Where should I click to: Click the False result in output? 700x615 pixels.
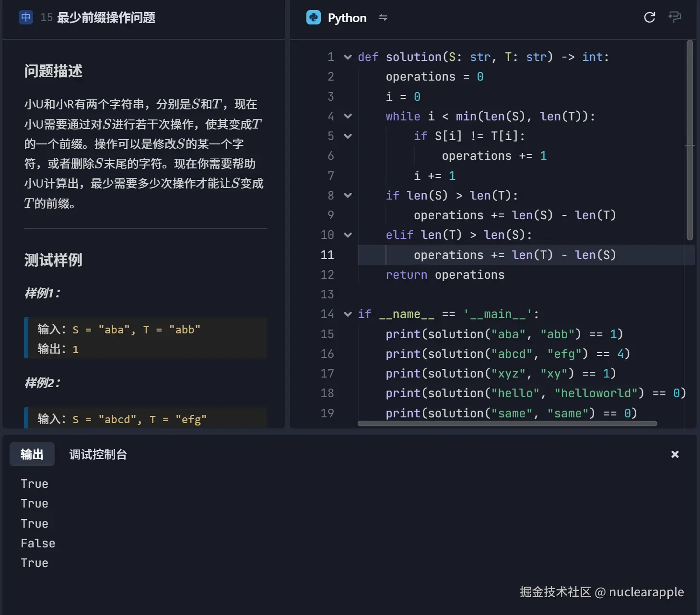pyautogui.click(x=38, y=544)
